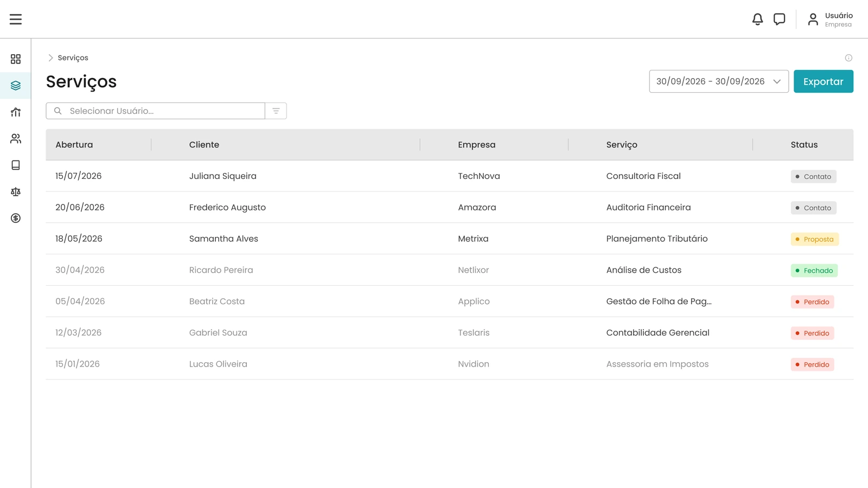This screenshot has width=868, height=488.
Task: Click the date 15/01/2026
Action: 78,364
